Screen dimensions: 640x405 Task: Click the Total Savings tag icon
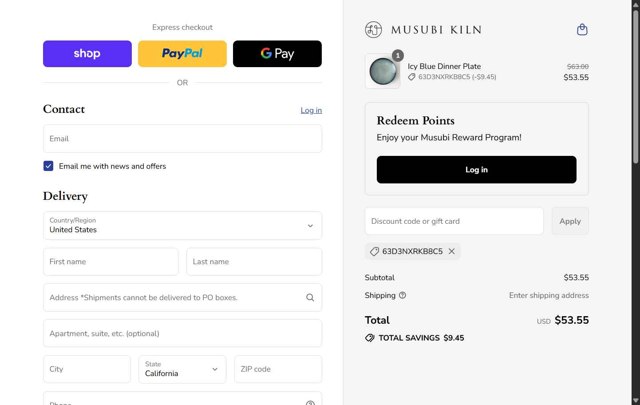[369, 338]
